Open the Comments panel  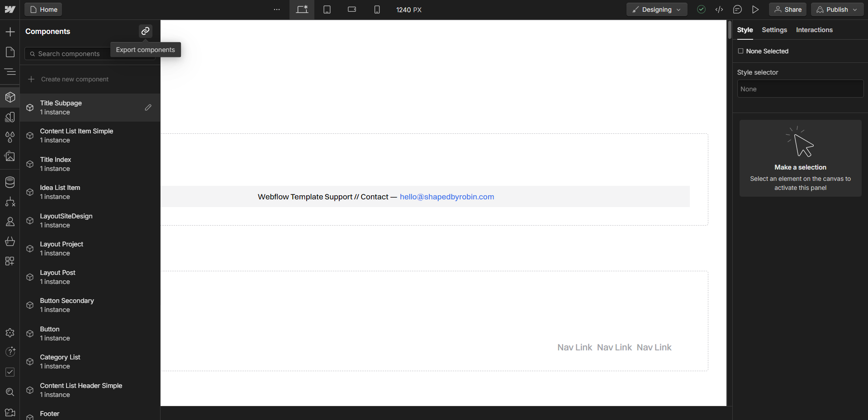coord(737,9)
